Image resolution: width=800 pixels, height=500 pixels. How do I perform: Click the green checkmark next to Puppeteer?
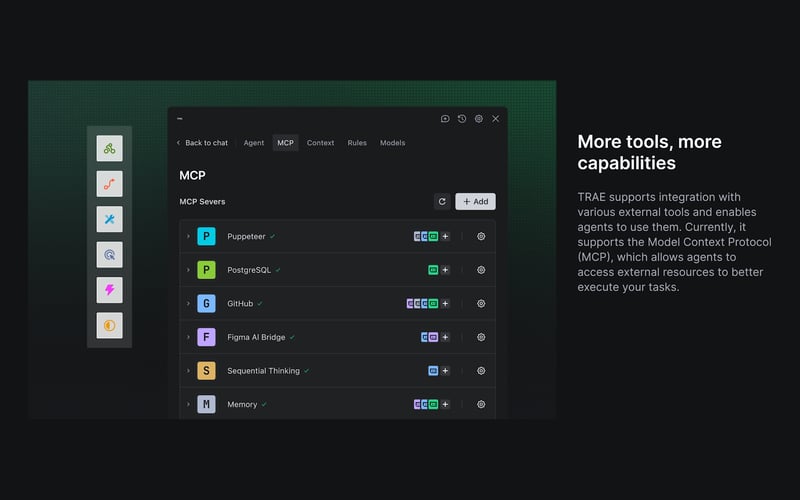pos(272,236)
